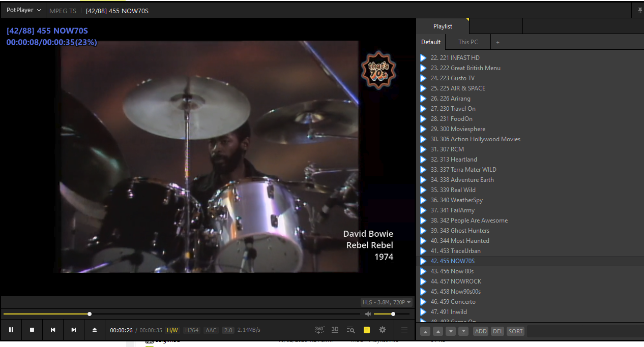Toggle 360-degree video mode

point(319,330)
